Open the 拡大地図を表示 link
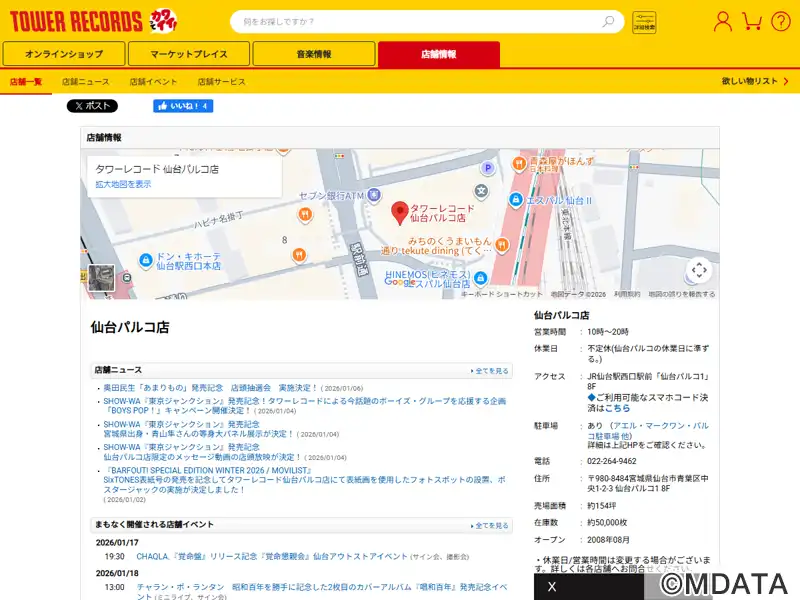The image size is (800, 600). pos(123,184)
